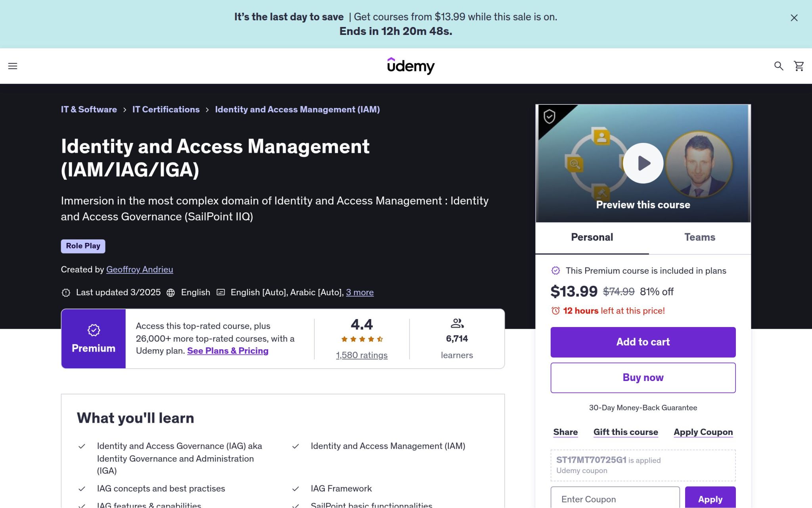Click the last updated badge icon
812x508 pixels.
(66, 292)
